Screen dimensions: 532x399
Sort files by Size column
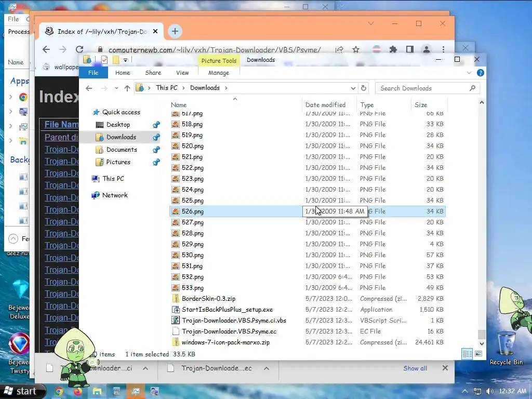click(429, 105)
